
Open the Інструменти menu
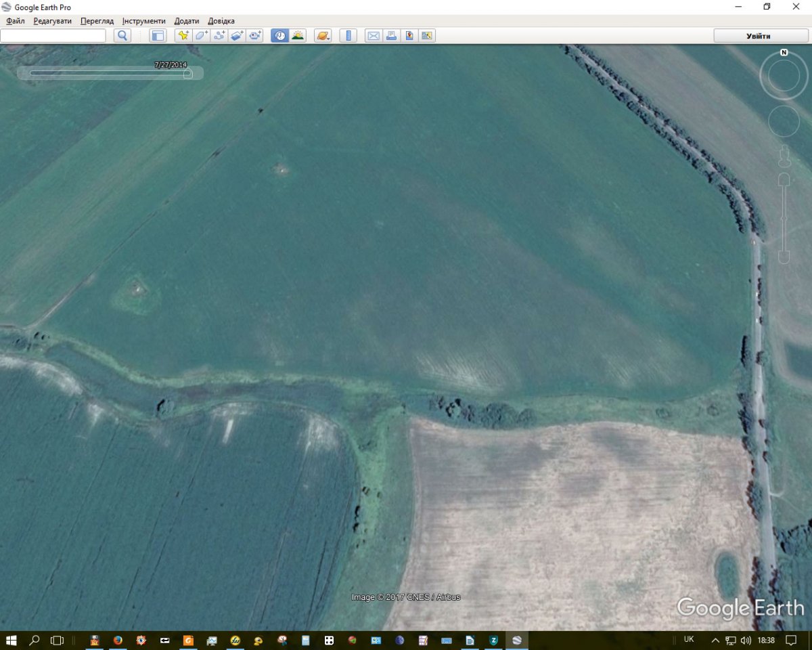[x=143, y=21]
